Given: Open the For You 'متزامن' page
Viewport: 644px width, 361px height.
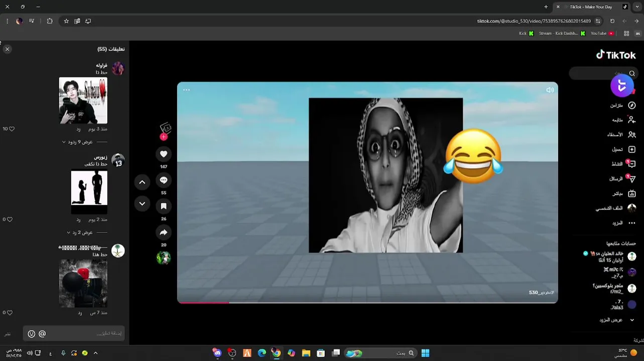Looking at the screenshot, I should pyautogui.click(x=622, y=105).
